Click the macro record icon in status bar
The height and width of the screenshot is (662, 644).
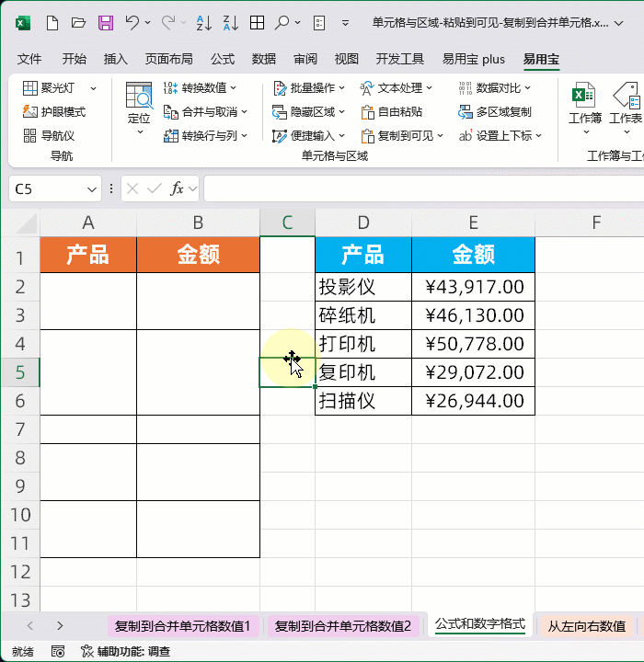(58, 651)
